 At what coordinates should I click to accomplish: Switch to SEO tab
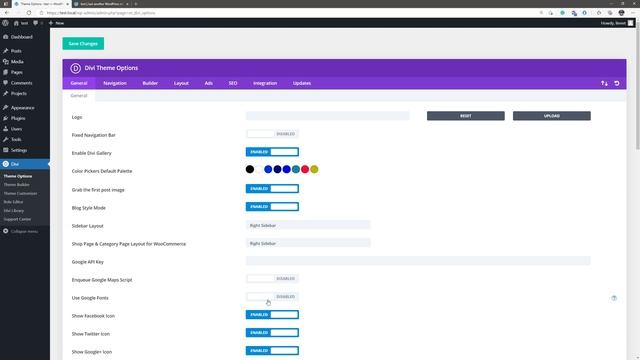233,83
